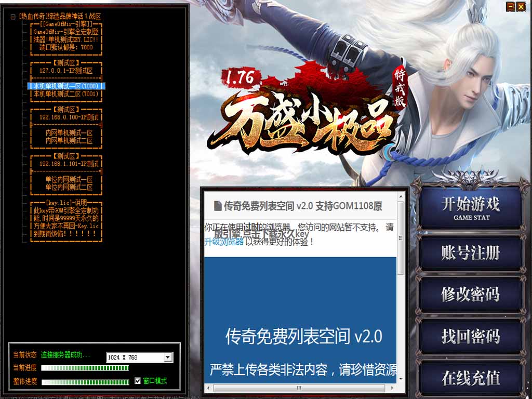Click the web panel's vertical scrollbar thumb
Viewport: 532px width, 399px height.
point(401,238)
